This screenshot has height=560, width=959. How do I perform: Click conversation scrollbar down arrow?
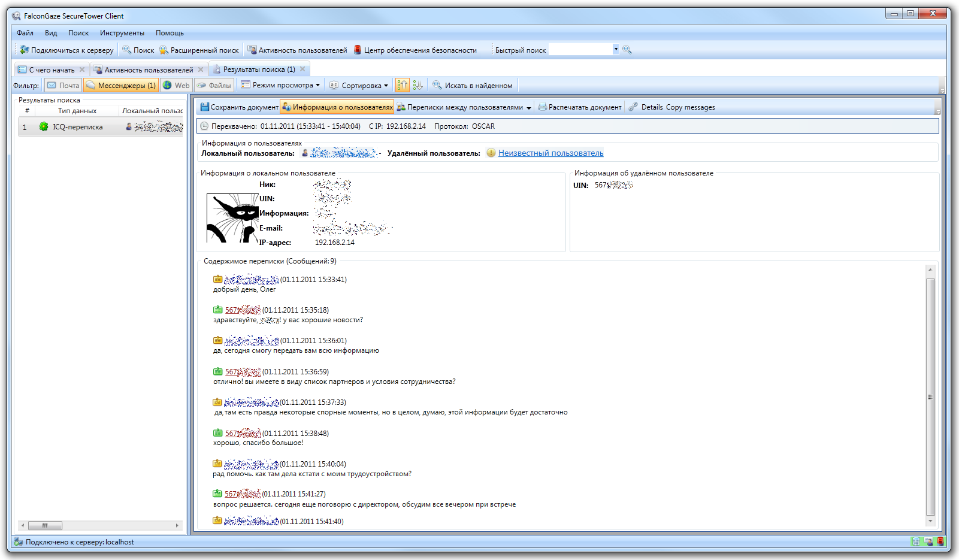tap(930, 521)
